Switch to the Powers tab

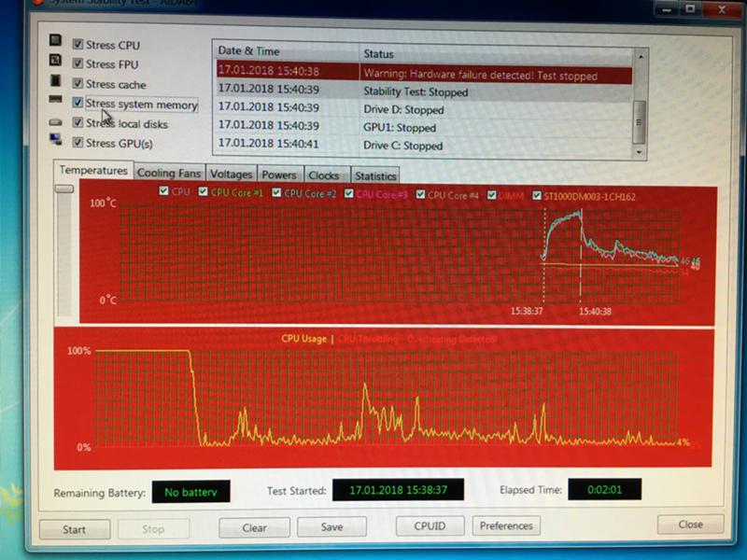[279, 175]
